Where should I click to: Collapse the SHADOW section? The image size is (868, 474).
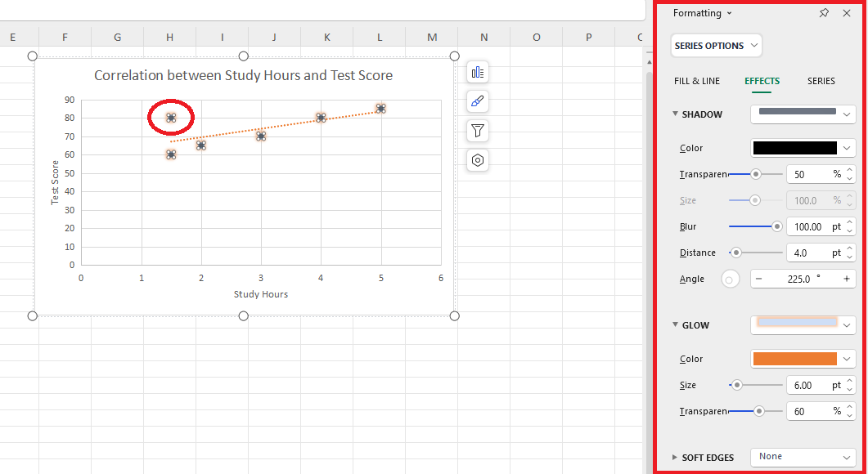click(x=676, y=114)
